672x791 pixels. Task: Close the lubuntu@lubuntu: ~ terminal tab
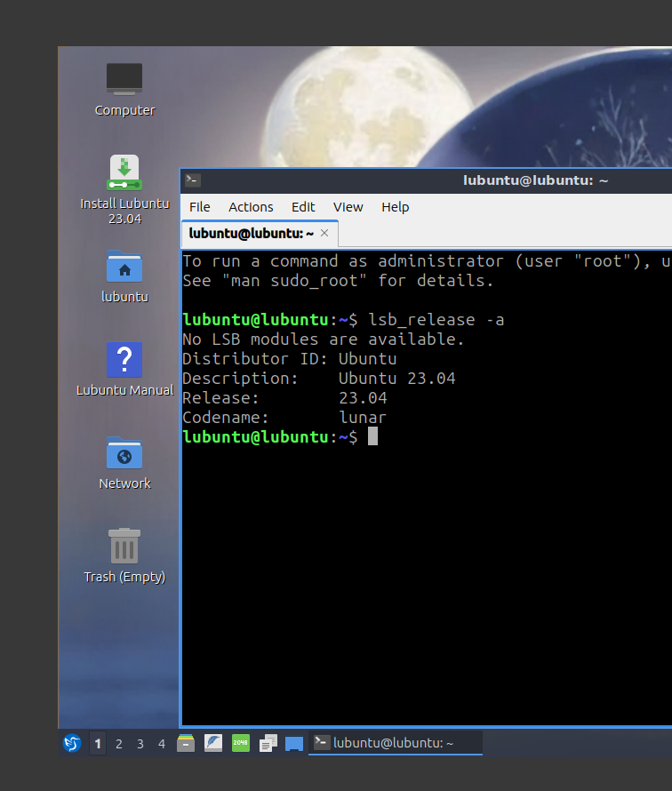click(324, 233)
